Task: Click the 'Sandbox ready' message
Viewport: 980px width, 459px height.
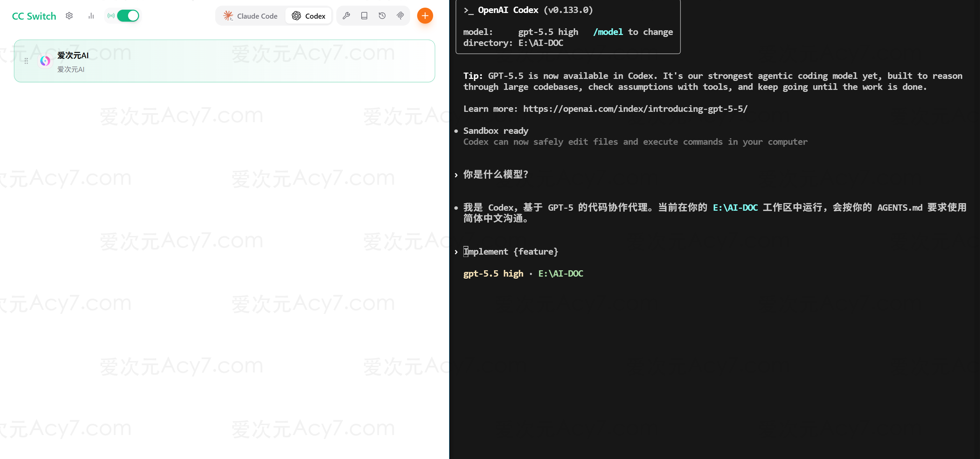Action: 495,131
